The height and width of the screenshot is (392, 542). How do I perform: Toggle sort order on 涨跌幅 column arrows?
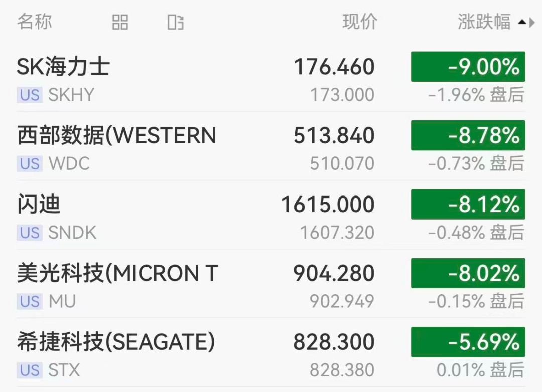527,23
